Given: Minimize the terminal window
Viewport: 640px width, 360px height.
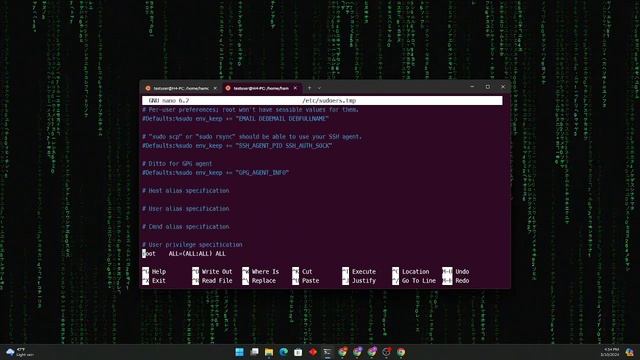Looking at the screenshot, I should click(x=472, y=87).
